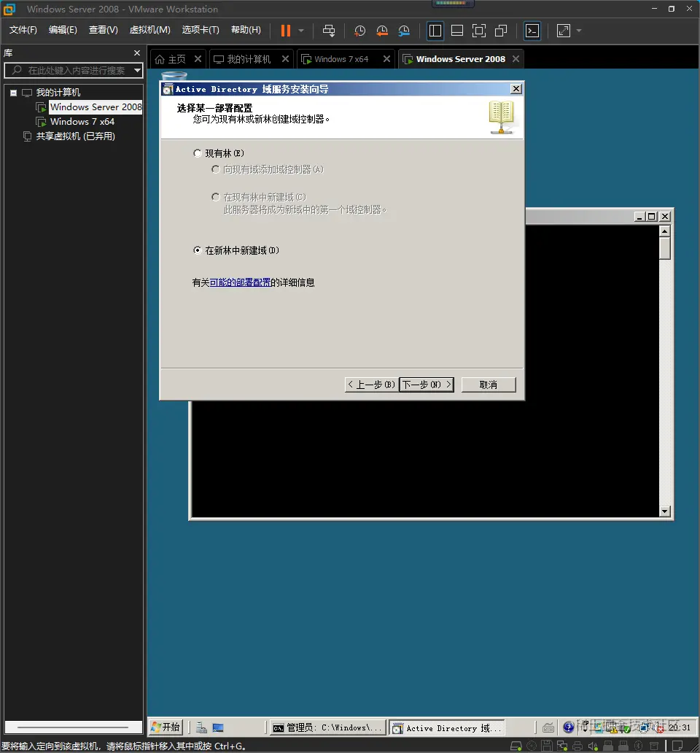Viewport: 700px width, 753px height.
Task: Click the hard disk device status icon
Action: coord(516,746)
